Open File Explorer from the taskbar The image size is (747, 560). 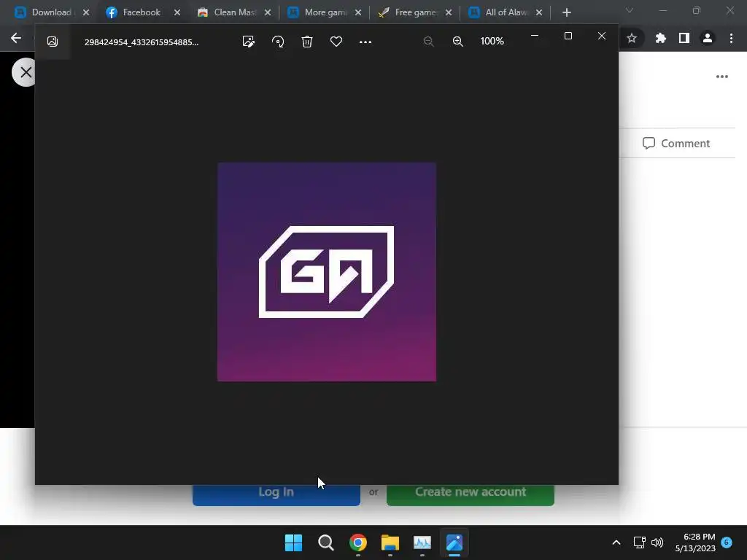coord(390,542)
